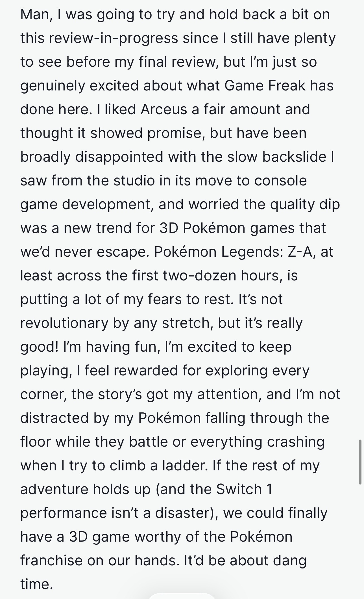Click the word "backslide"
This screenshot has height=599, width=364.
click(294, 157)
